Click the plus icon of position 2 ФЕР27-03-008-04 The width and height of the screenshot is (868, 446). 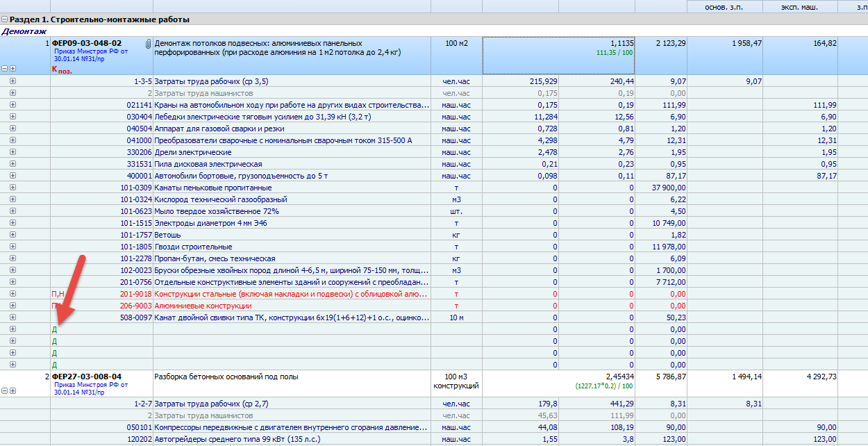(12, 391)
